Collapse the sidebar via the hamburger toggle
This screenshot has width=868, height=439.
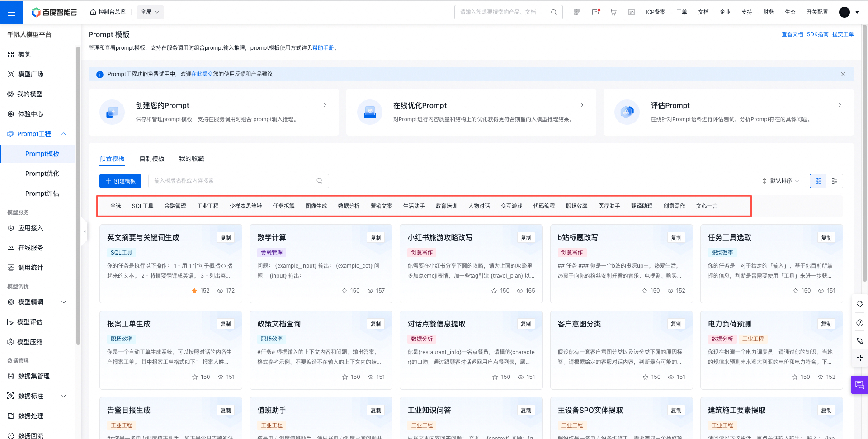(x=11, y=12)
